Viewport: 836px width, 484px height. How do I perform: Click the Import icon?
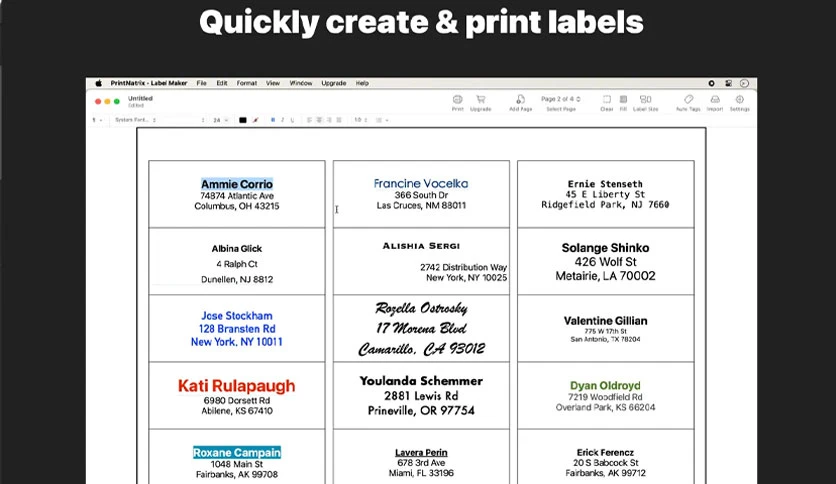pos(715,100)
